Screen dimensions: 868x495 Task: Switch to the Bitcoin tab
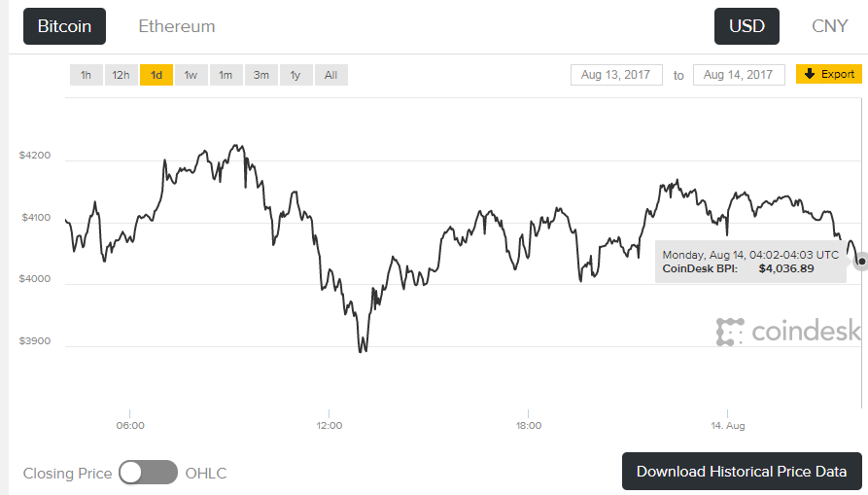[64, 26]
